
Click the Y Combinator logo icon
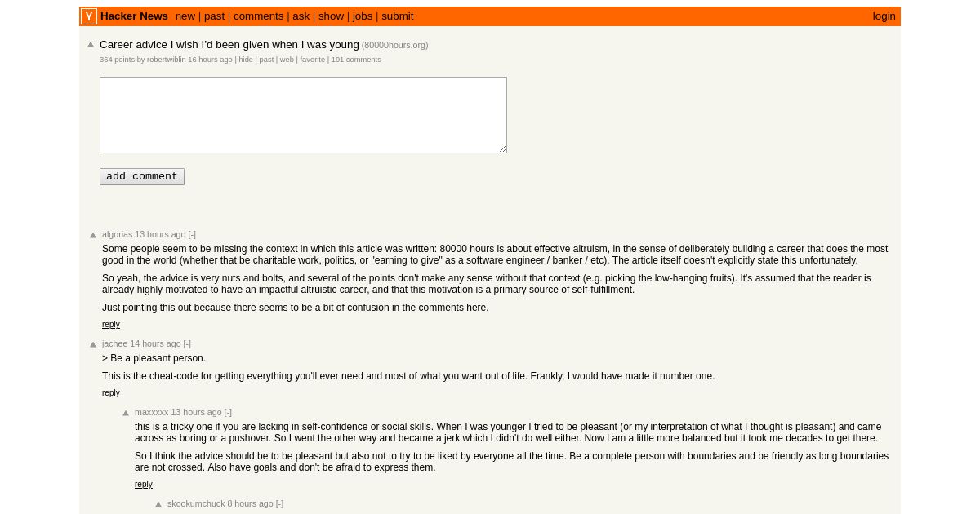coord(89,16)
